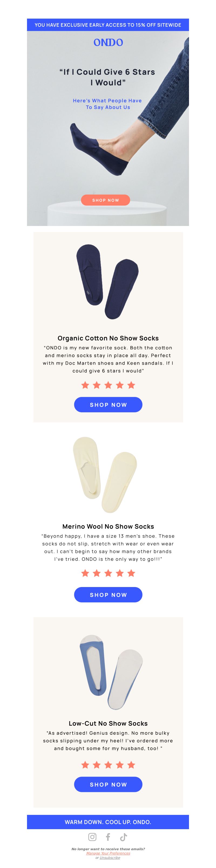Screen dimensions: 216x868
Task: Click the Merino Wool No Show Socks title
Action: pyautogui.click(x=108, y=526)
